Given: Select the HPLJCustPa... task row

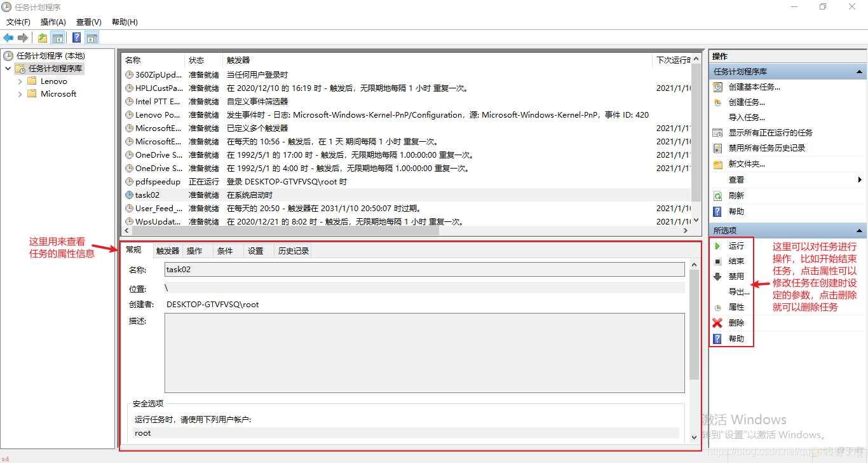Looking at the screenshot, I should click(x=405, y=88).
